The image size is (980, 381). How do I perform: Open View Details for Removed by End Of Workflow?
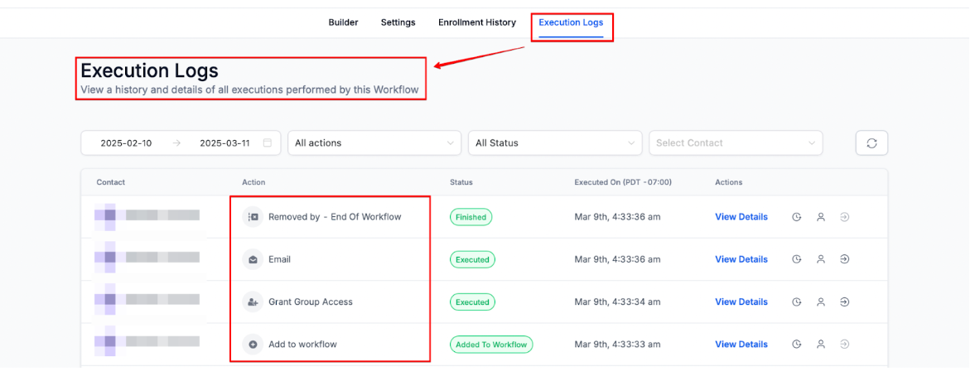coord(741,217)
